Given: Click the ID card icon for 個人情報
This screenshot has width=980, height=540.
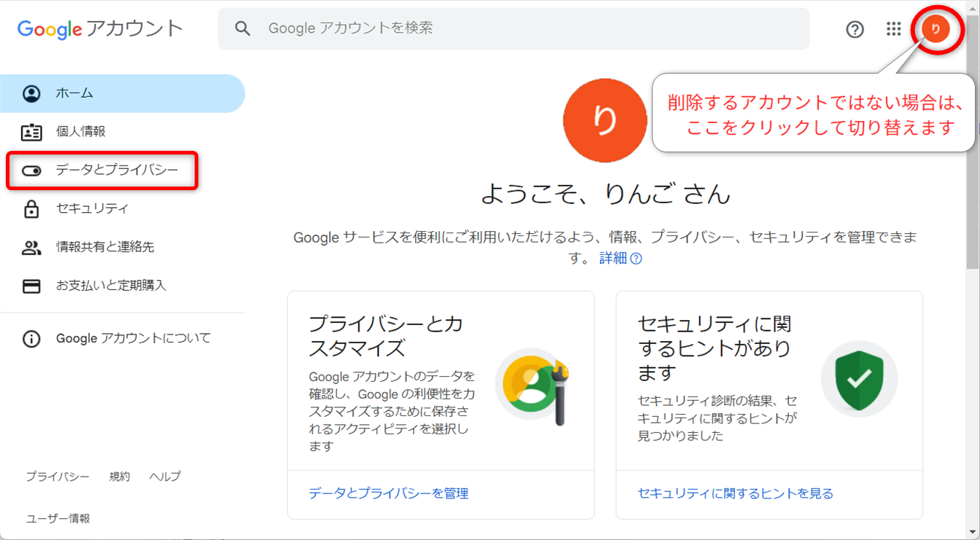Looking at the screenshot, I should [31, 132].
